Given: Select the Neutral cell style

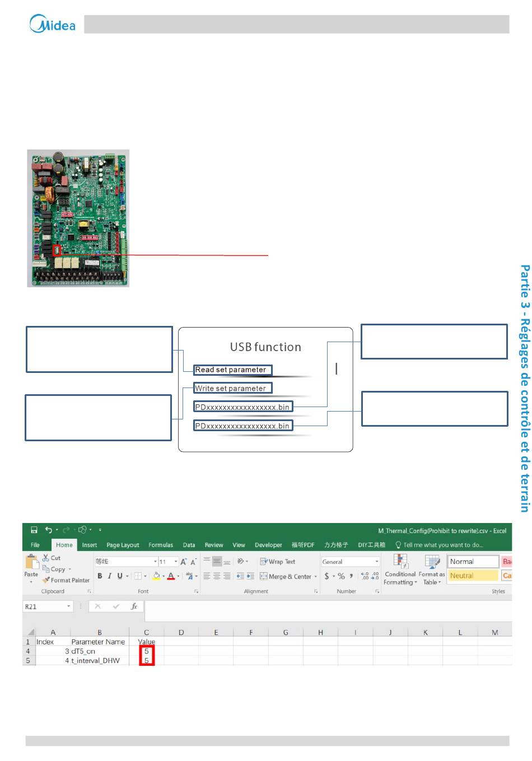Looking at the screenshot, I should [x=473, y=575].
